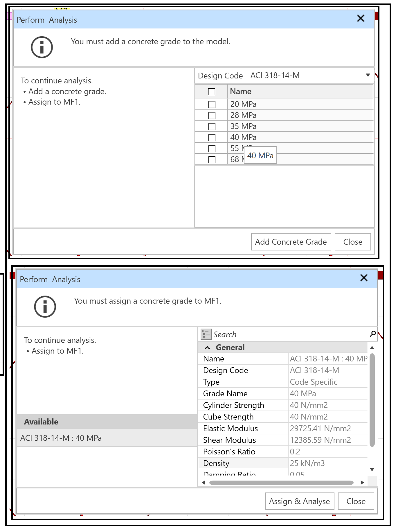Screen dimensions: 396x532
Task: Click the vertical scrollbar thumb in properties
Action: coord(372,400)
